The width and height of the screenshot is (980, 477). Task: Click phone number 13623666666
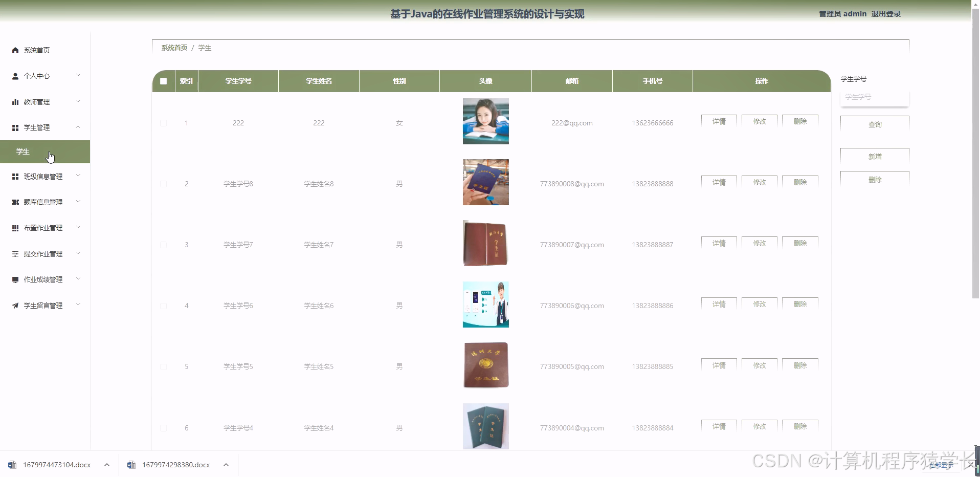[653, 123]
